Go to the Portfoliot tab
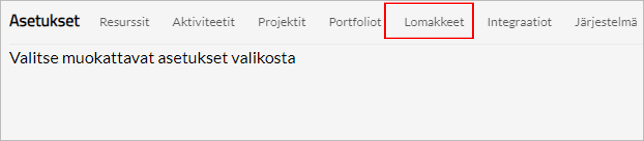644x141 pixels. click(355, 22)
